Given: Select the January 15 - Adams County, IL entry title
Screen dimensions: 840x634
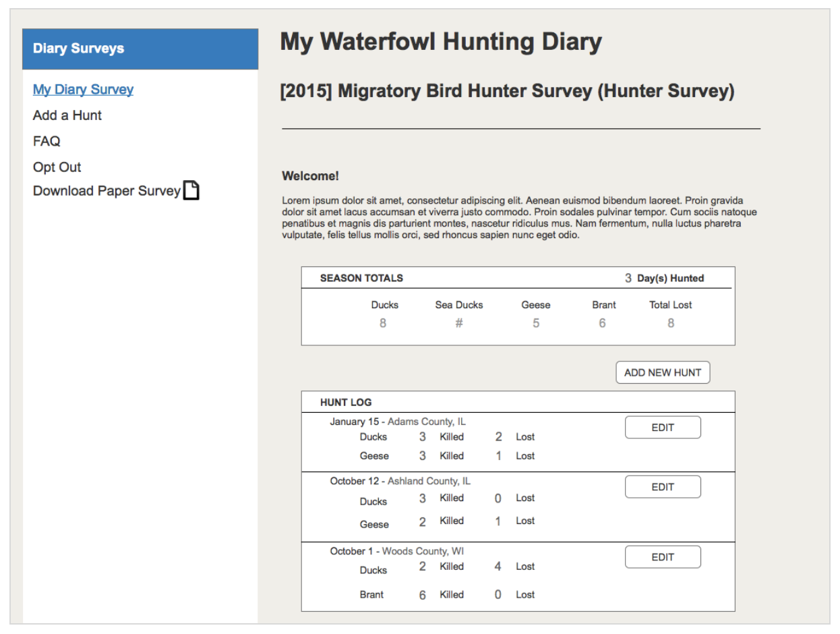Looking at the screenshot, I should tap(397, 422).
